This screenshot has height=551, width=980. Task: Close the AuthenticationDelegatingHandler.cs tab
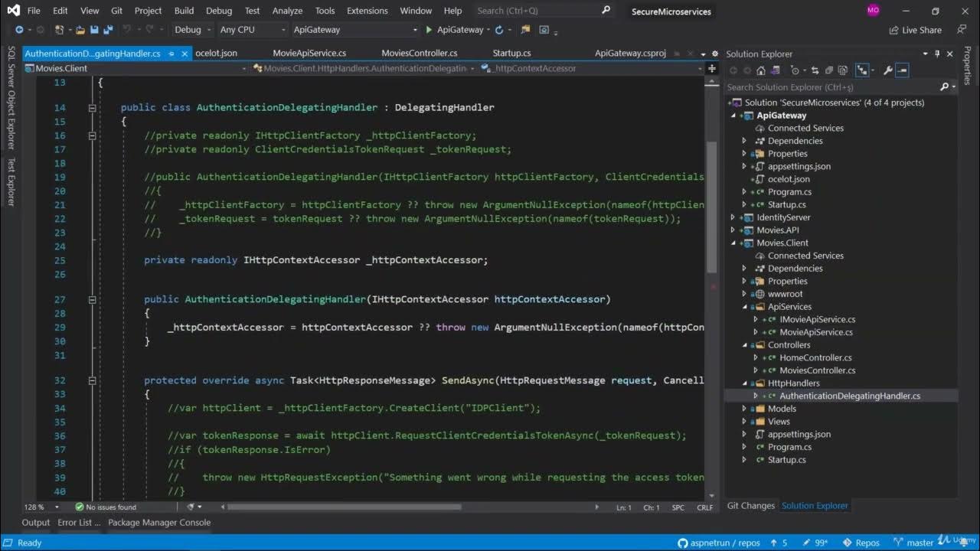185,54
